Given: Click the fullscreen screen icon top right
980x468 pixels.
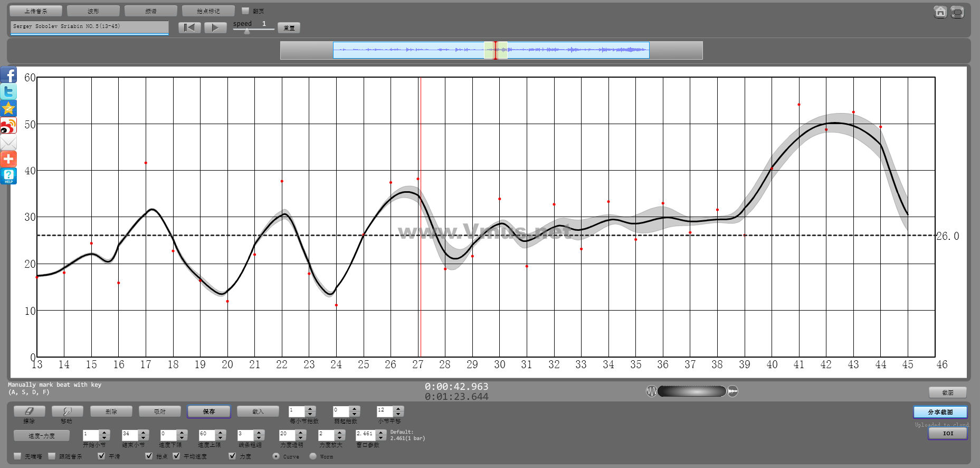Looking at the screenshot, I should tap(957, 12).
